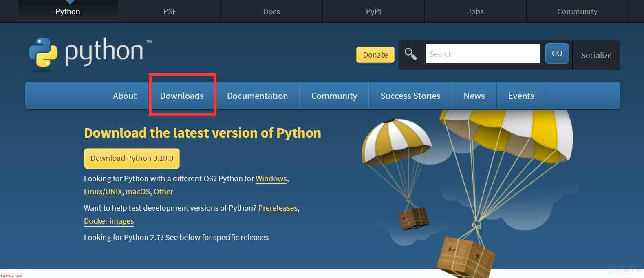Open the Prereleases link
644x278 pixels.
point(278,208)
